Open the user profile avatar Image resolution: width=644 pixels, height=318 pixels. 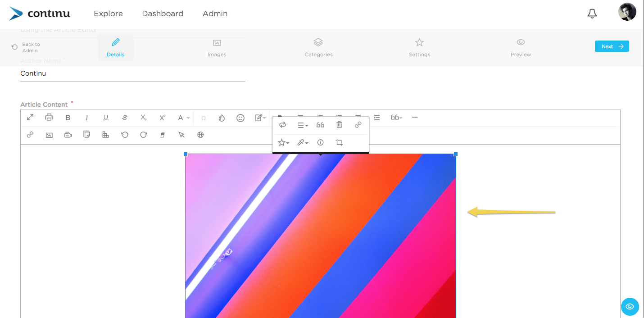[x=627, y=12]
